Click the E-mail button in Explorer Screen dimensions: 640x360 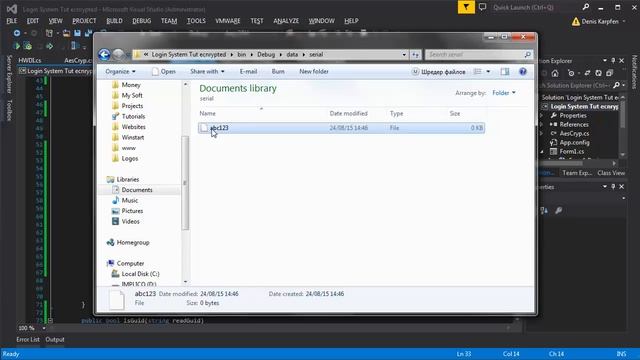pos(248,71)
